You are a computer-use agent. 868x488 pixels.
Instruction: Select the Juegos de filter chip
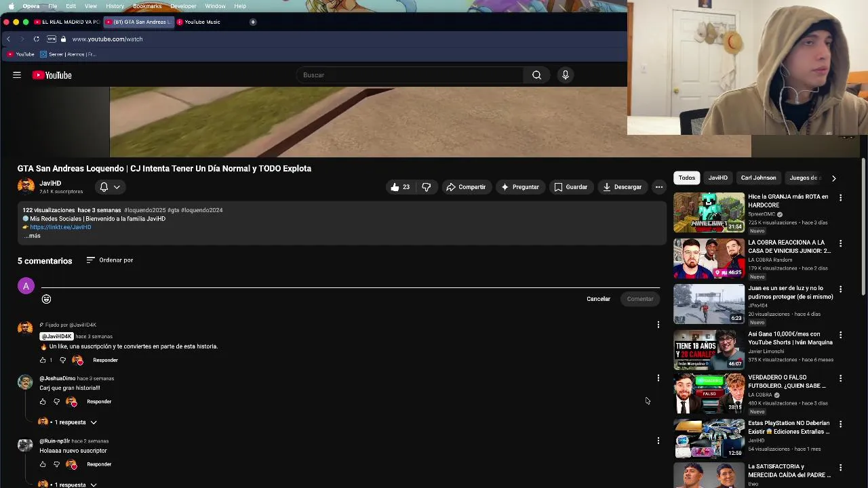pos(804,178)
